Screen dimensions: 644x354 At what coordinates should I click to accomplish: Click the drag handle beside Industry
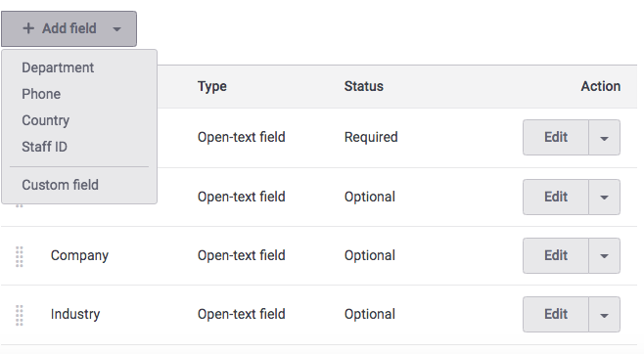pyautogui.click(x=20, y=316)
